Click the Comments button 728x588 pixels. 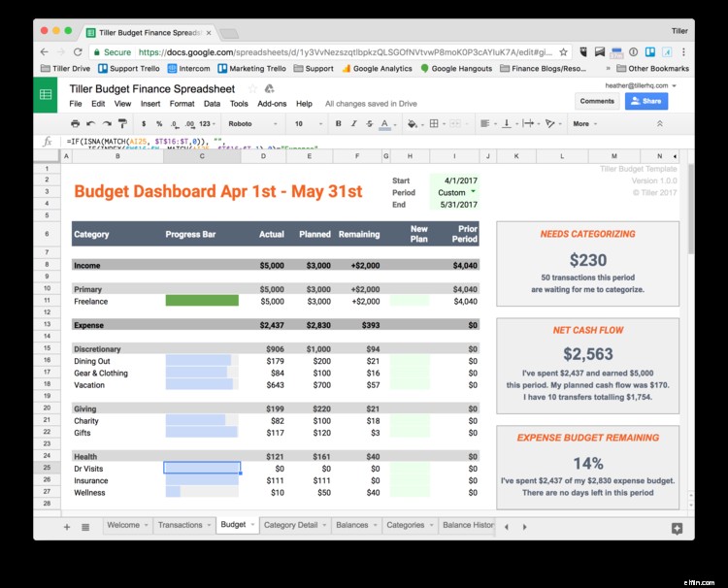click(x=597, y=101)
